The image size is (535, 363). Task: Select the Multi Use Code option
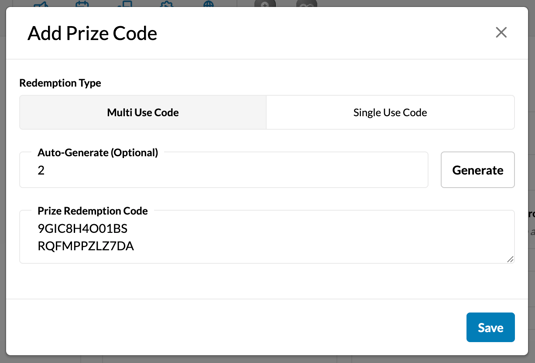click(143, 113)
